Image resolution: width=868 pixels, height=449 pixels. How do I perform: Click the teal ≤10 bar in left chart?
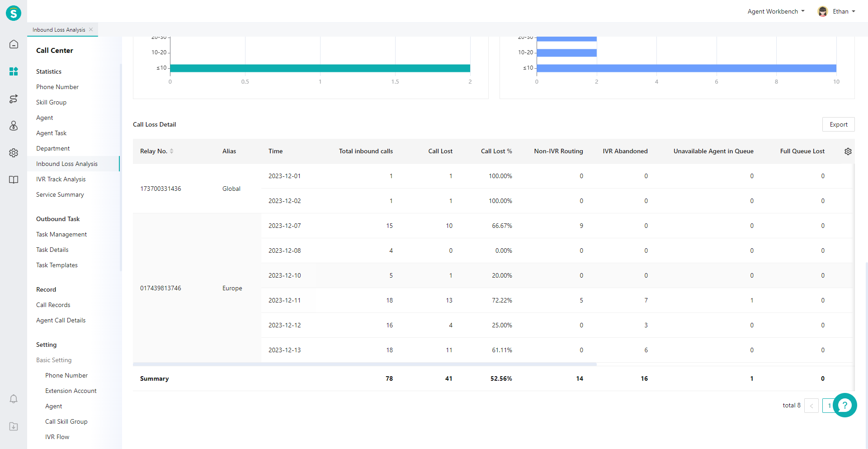pyautogui.click(x=320, y=68)
